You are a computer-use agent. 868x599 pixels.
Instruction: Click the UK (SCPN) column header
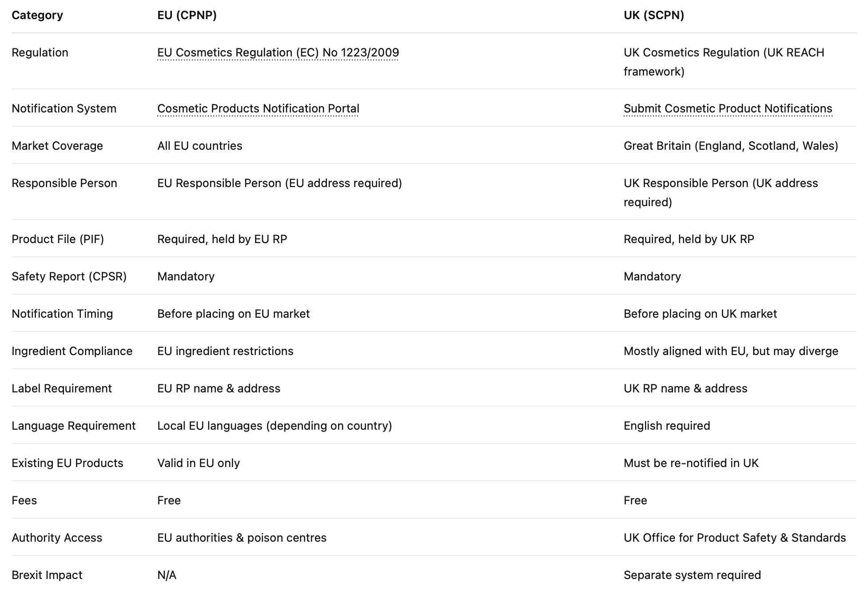pos(653,15)
